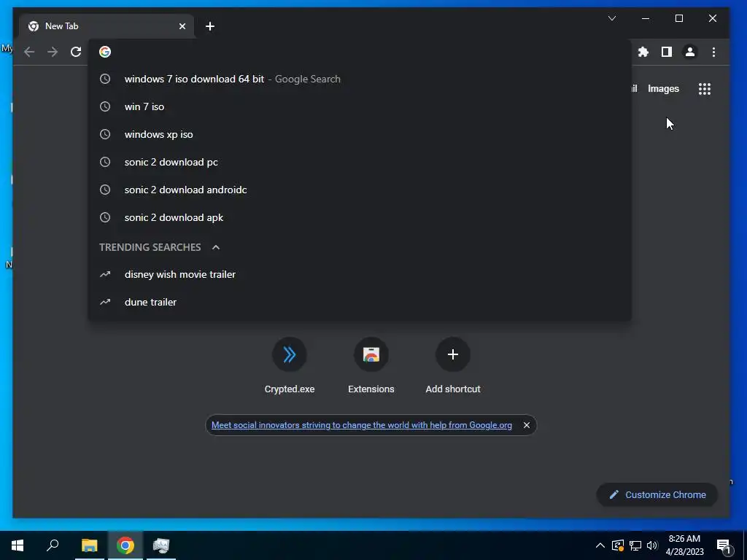Click clock icon beside 'win 7 iso'

(105, 106)
